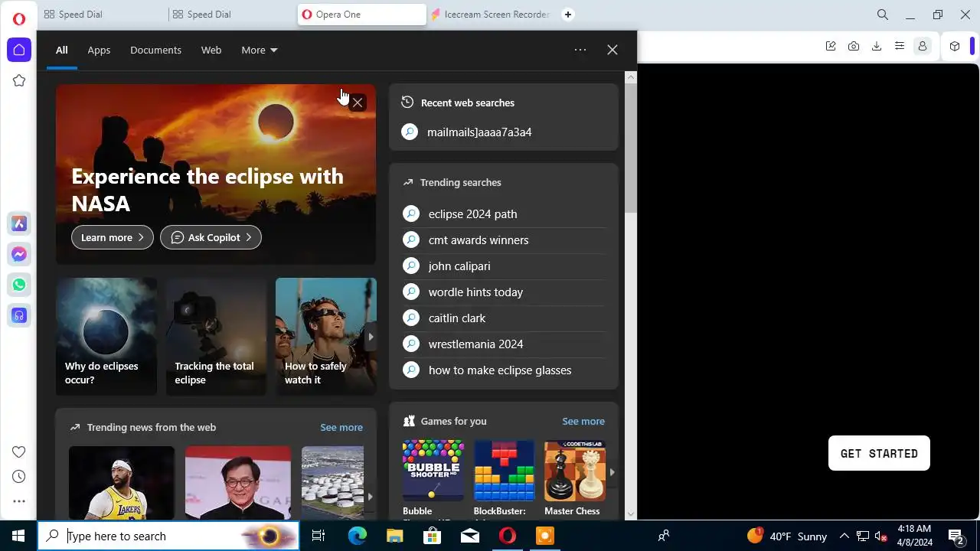Viewport: 980px width, 551px height.
Task: Open Icecream Screen Recorder taskbar icon
Action: [545, 536]
